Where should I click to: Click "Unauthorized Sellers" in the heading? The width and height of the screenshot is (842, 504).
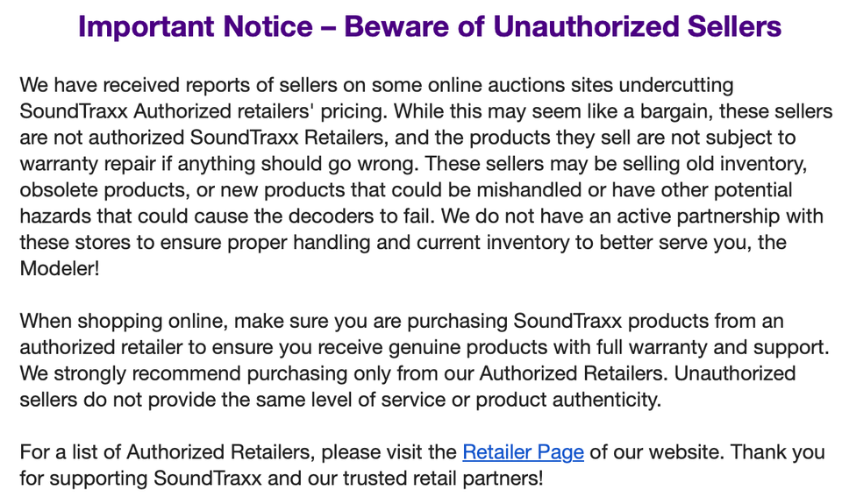click(x=637, y=26)
